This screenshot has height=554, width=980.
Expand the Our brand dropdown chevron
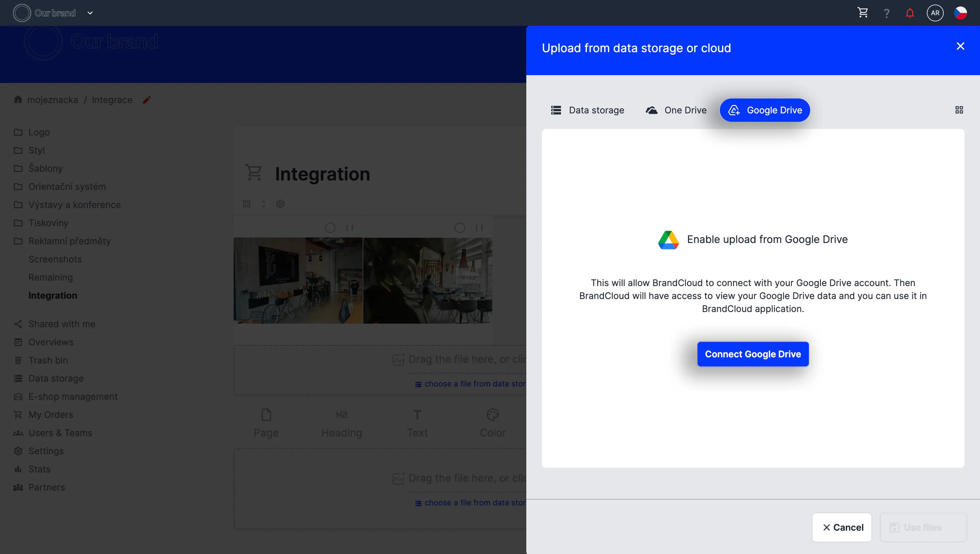90,13
